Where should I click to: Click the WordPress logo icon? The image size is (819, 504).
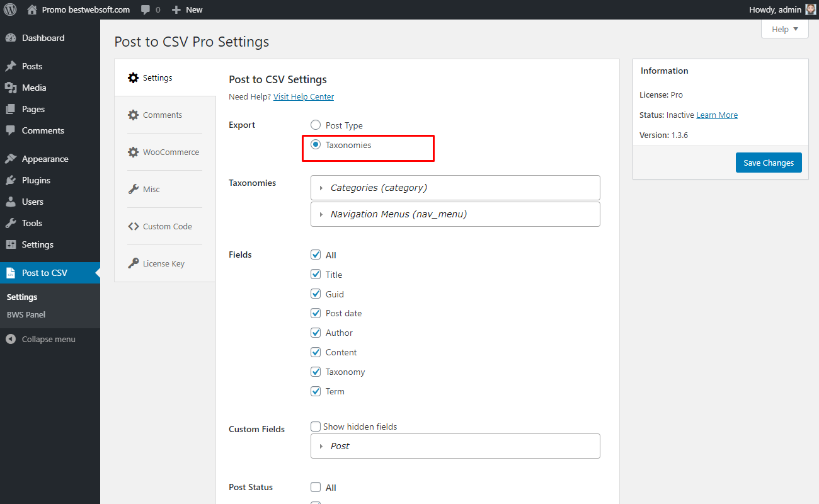[10, 9]
